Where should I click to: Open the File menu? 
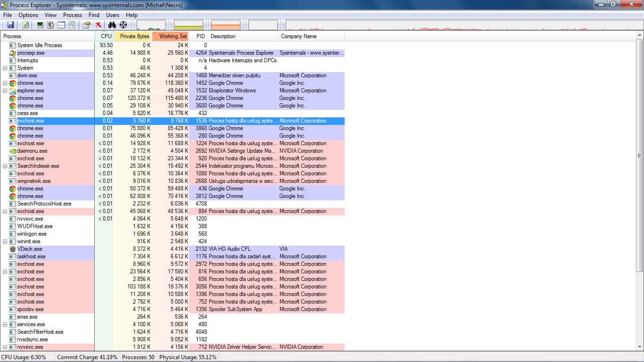click(8, 15)
